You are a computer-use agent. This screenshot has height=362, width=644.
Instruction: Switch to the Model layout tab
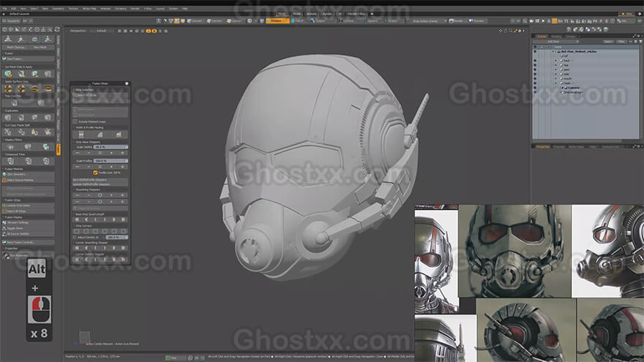(x=296, y=14)
